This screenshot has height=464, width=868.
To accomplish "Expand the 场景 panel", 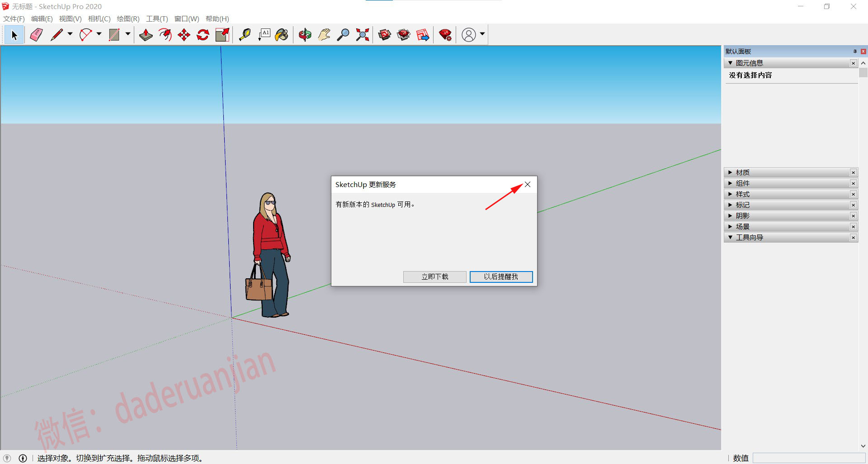I will [730, 227].
